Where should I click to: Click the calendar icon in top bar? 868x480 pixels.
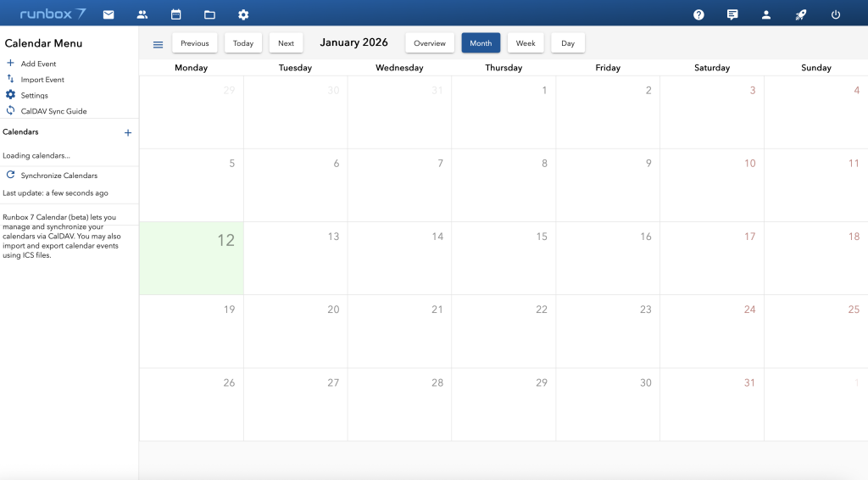coord(176,14)
